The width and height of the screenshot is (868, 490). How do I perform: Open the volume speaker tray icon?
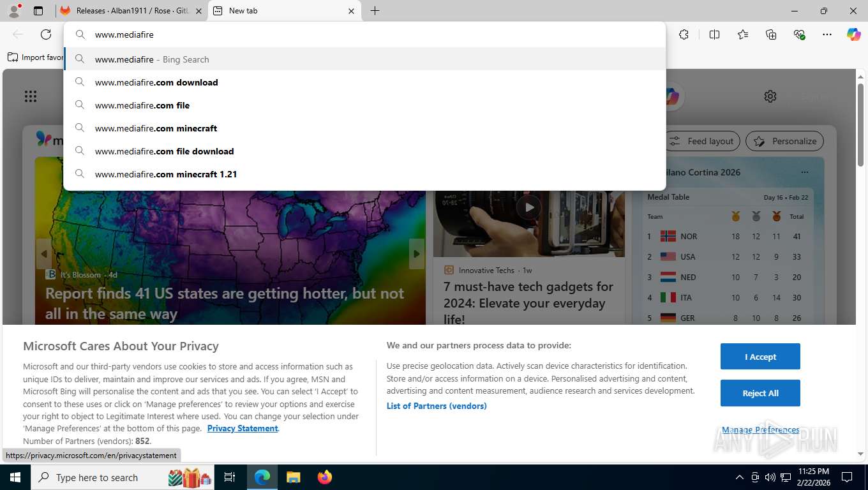pyautogui.click(x=770, y=477)
